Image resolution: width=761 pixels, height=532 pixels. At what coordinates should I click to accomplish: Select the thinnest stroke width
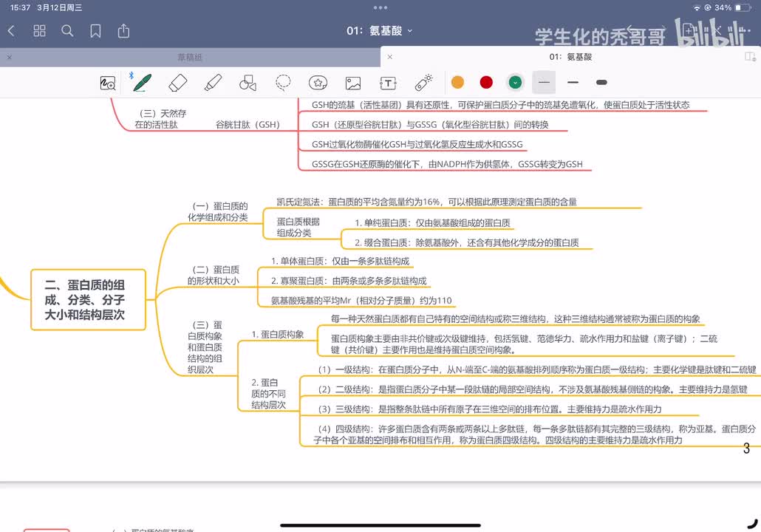pos(544,83)
